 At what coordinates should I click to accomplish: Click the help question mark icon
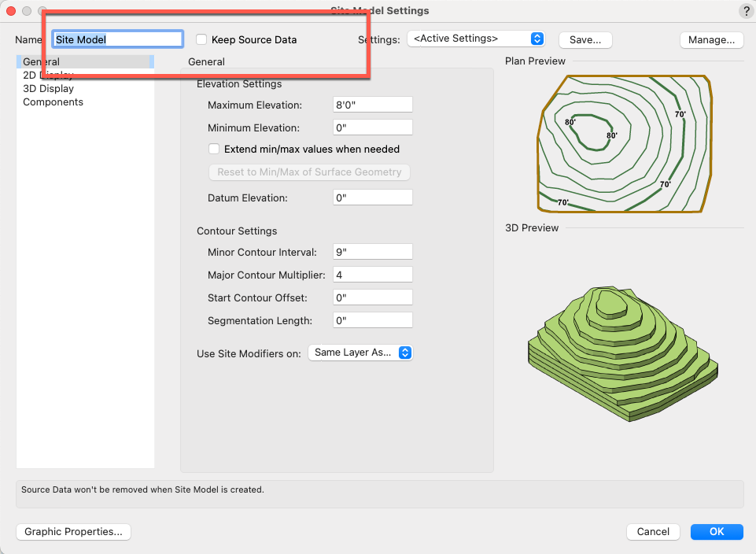[x=746, y=11]
